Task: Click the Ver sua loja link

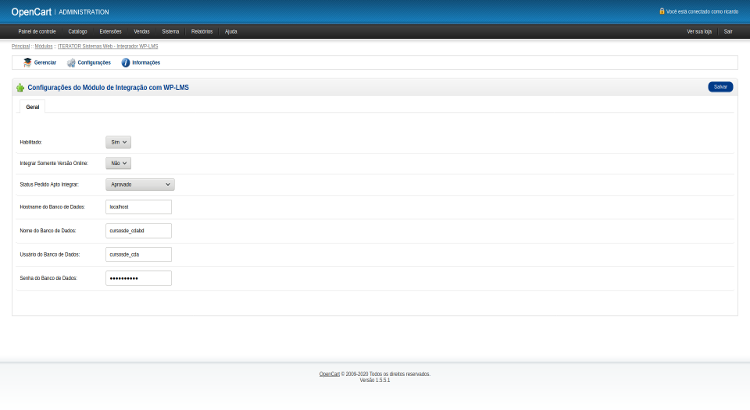Action: [699, 32]
